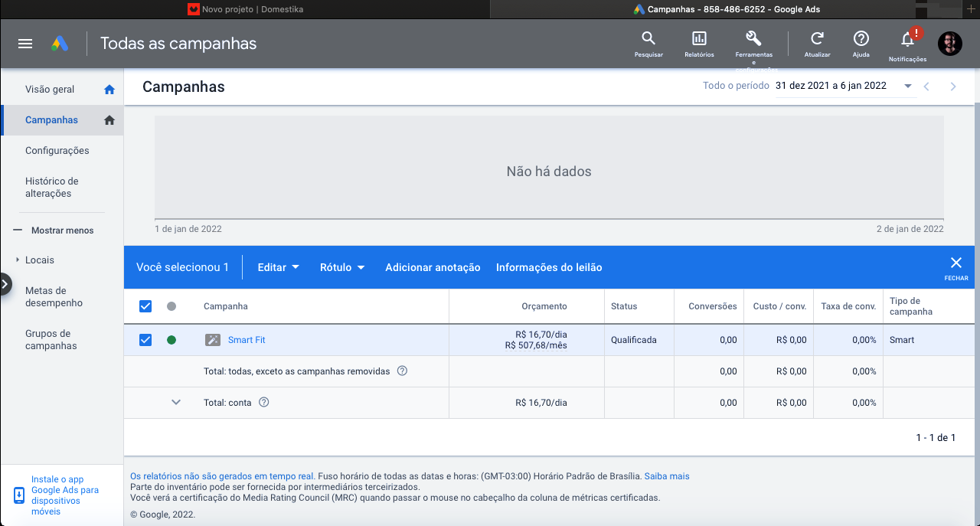Go to previous date period arrow
This screenshot has height=526, width=980.
[x=926, y=87]
